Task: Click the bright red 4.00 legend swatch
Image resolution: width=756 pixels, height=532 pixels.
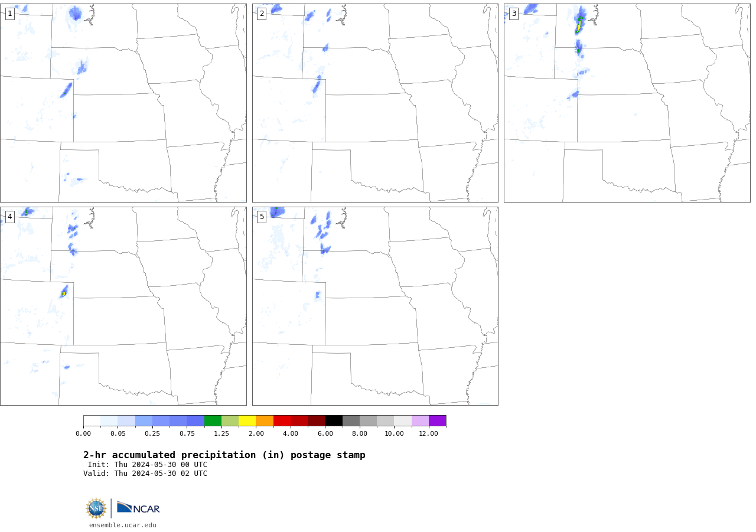Action: tap(282, 421)
